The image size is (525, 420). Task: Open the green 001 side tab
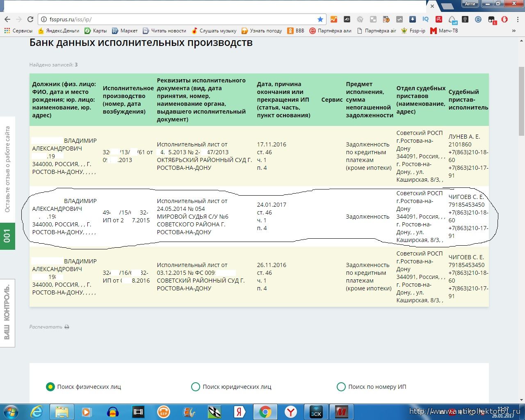coord(7,236)
